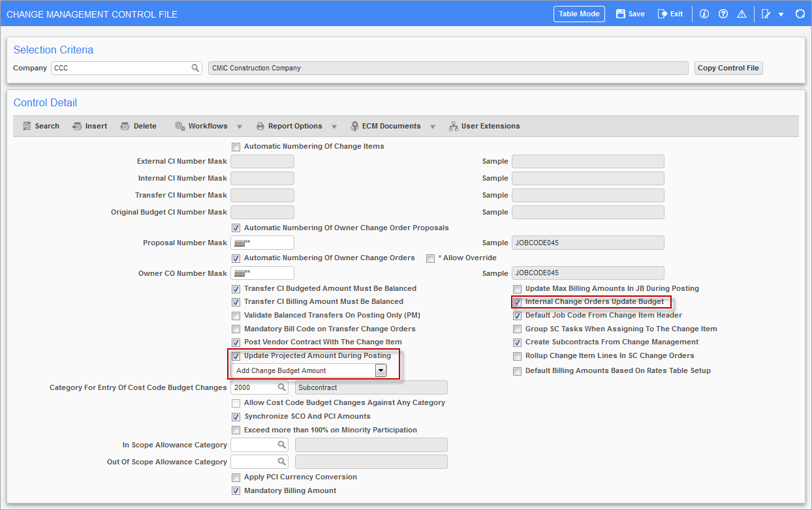The width and height of the screenshot is (812, 510).
Task: Open the help icon in the title bar
Action: [x=723, y=13]
